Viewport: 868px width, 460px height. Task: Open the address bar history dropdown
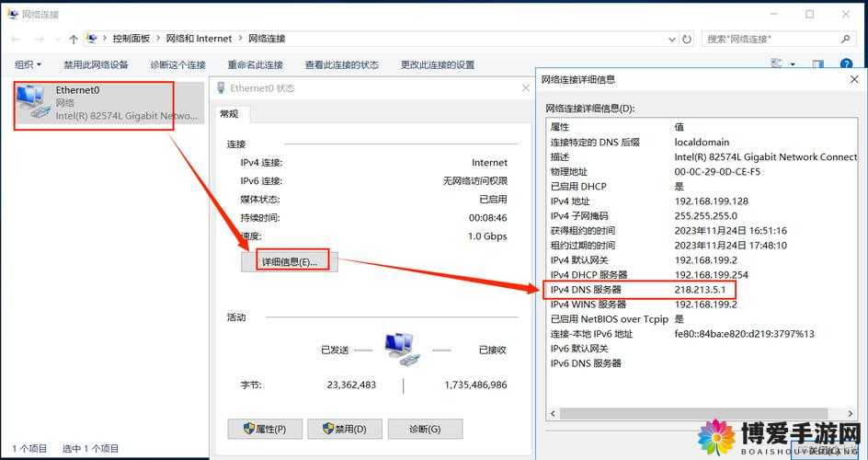click(x=672, y=40)
